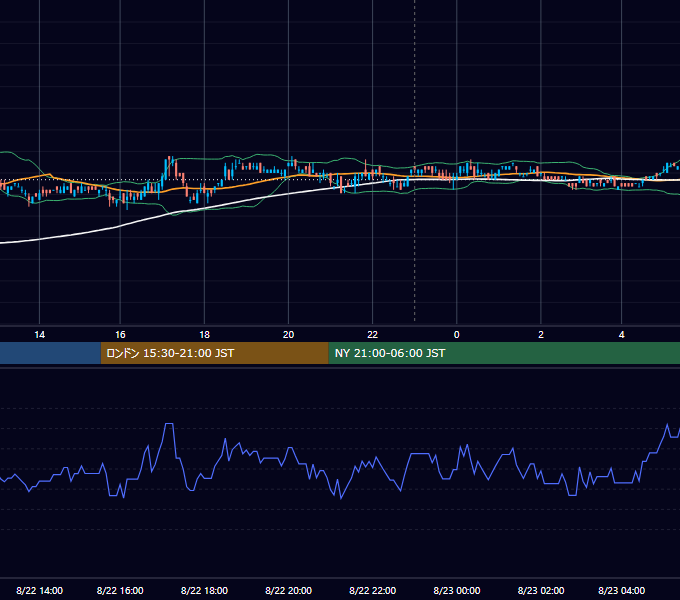Image resolution: width=680 pixels, height=600 pixels.
Task: Click the 18 hour axis label
Action: (204, 335)
